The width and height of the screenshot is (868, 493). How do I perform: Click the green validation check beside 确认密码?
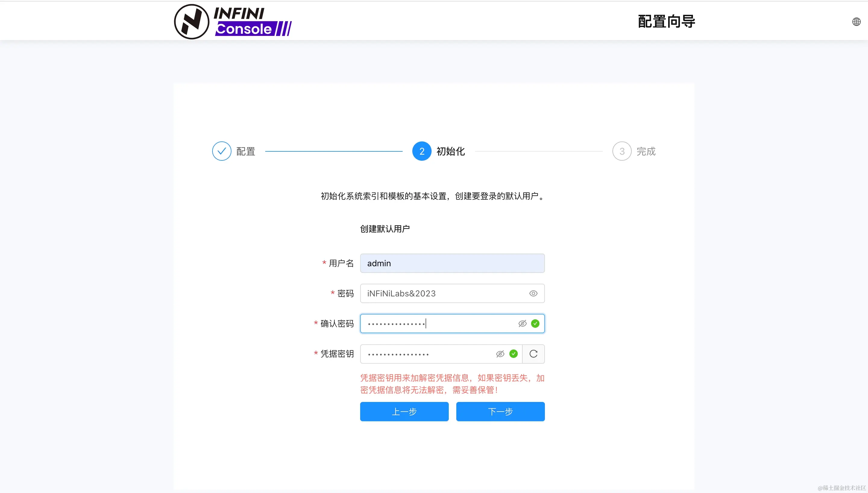(x=535, y=323)
